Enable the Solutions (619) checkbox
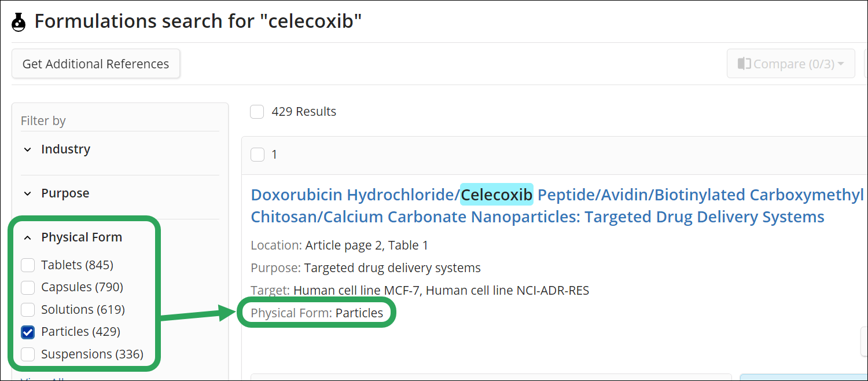868x381 pixels. tap(28, 310)
